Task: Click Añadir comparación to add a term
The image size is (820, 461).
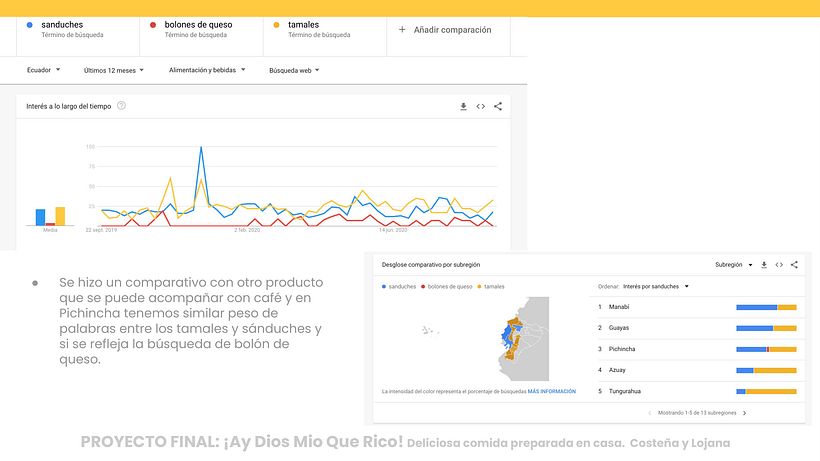Action: pos(445,30)
